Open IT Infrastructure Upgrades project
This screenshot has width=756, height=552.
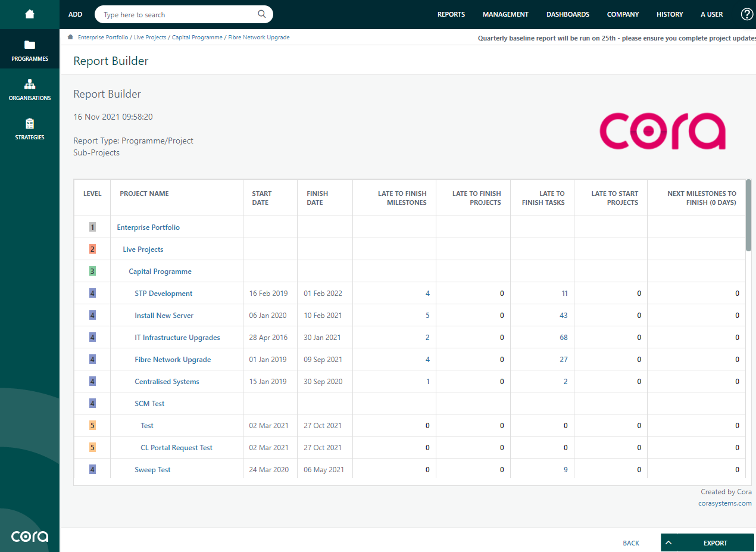click(177, 338)
